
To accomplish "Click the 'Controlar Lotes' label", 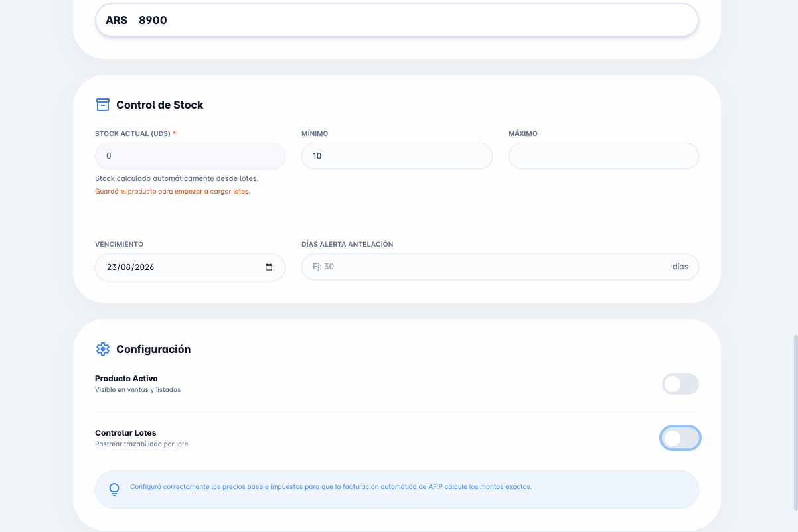I will point(125,433).
